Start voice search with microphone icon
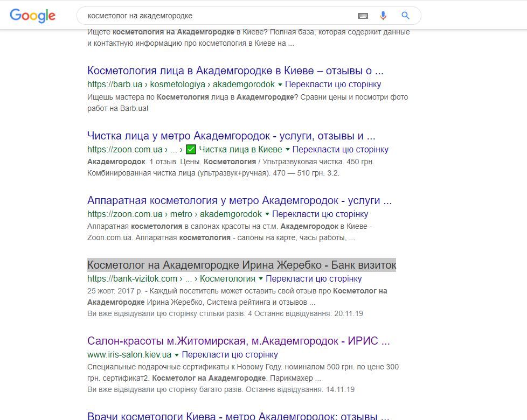The width and height of the screenshot is (527, 420). (x=384, y=16)
